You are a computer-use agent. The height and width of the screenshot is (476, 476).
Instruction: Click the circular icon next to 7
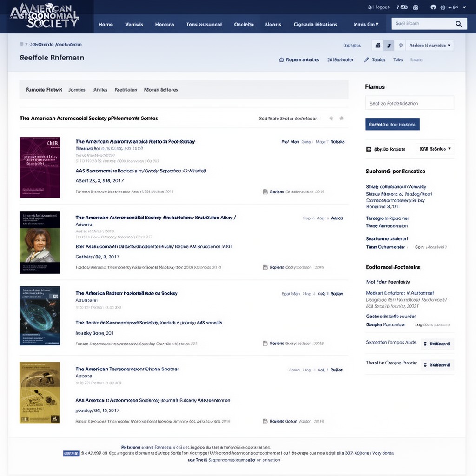tap(416, 7)
